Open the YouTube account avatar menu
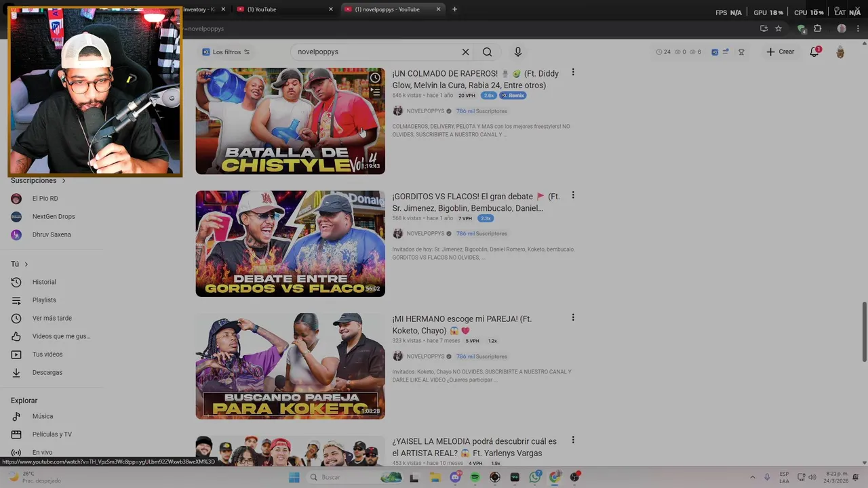The height and width of the screenshot is (488, 868). pos(840,52)
